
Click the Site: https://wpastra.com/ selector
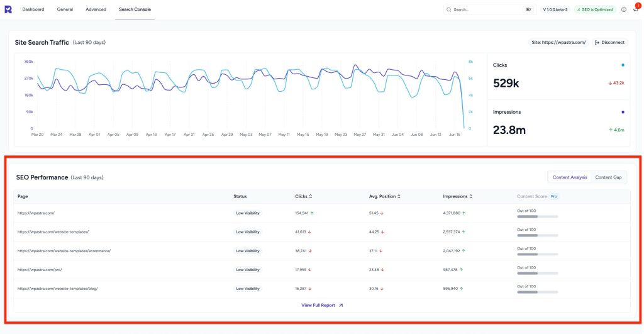click(558, 42)
